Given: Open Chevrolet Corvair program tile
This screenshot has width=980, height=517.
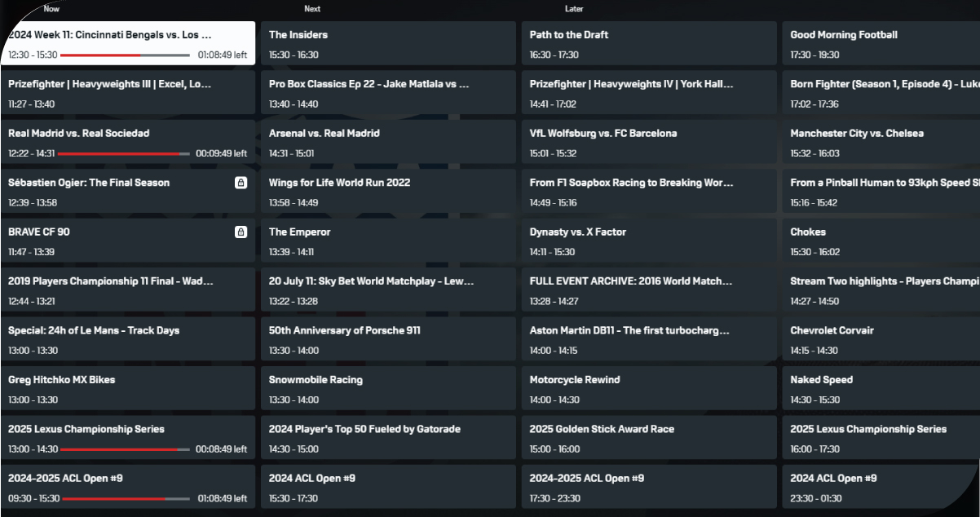Looking at the screenshot, I should click(881, 338).
